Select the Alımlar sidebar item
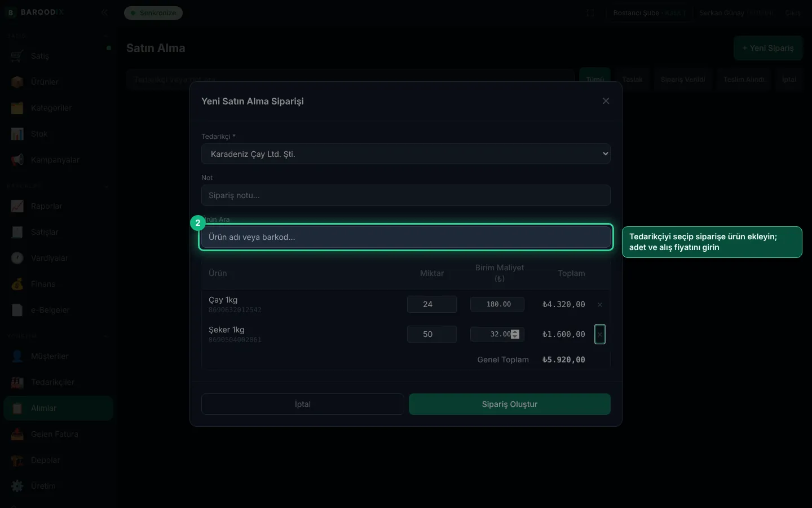The width and height of the screenshot is (812, 508). [x=58, y=408]
